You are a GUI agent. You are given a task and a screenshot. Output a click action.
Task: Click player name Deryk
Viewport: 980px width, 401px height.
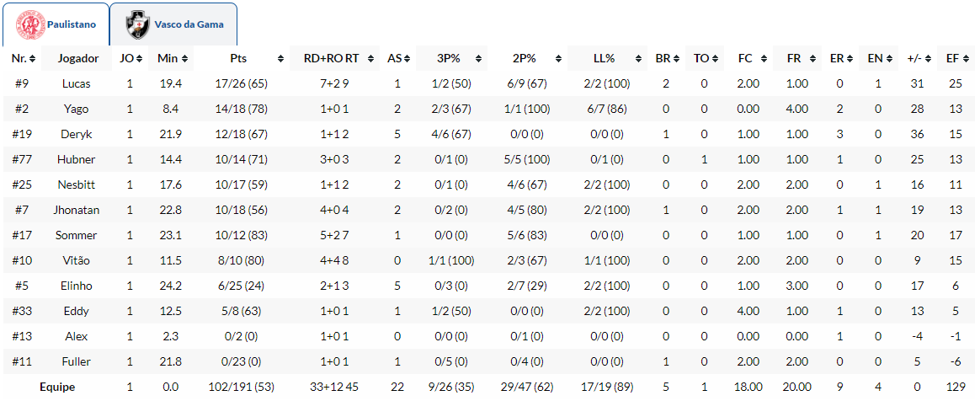(77, 135)
